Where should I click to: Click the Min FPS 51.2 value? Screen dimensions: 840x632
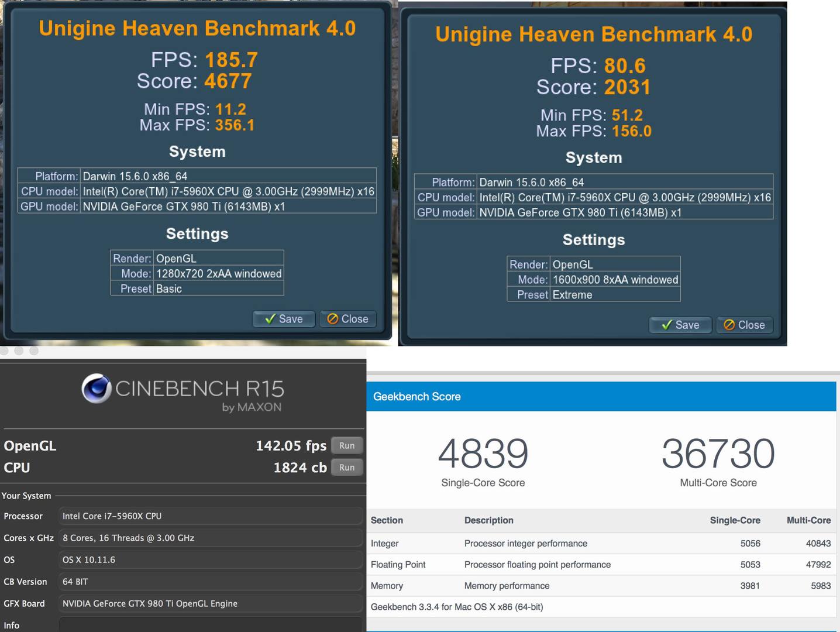point(627,115)
